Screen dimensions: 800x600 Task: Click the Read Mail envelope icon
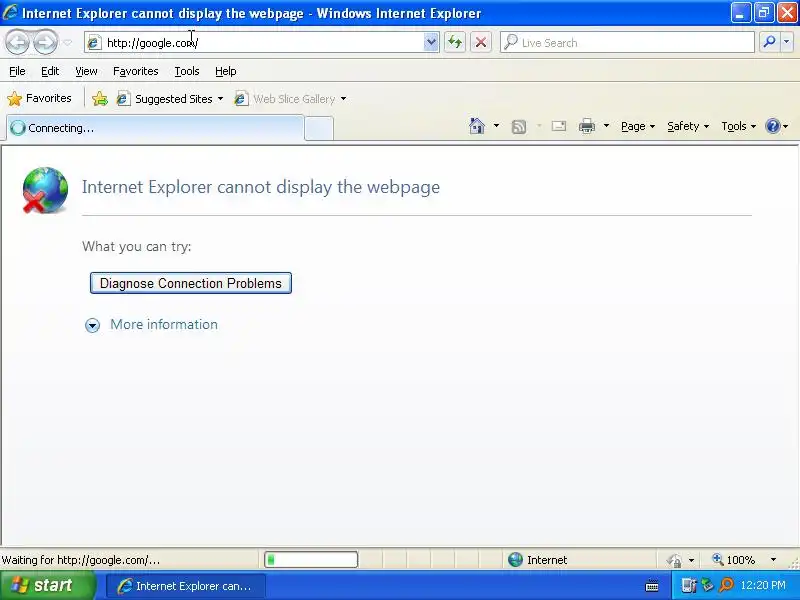click(559, 126)
